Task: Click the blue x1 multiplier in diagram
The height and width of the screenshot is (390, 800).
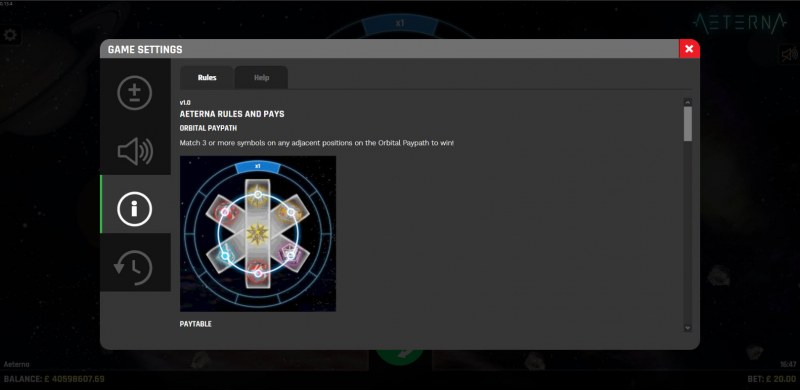Action: click(258, 166)
